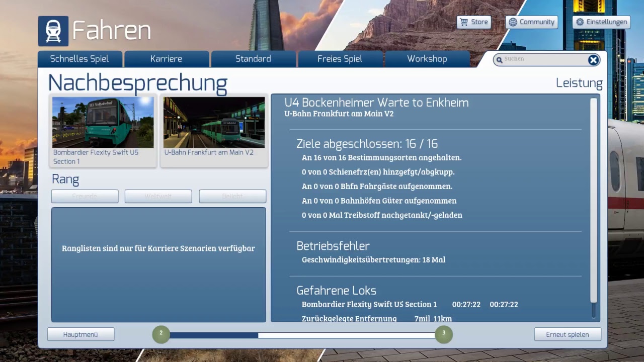Clear the search box with X
The height and width of the screenshot is (362, 644).
594,60
